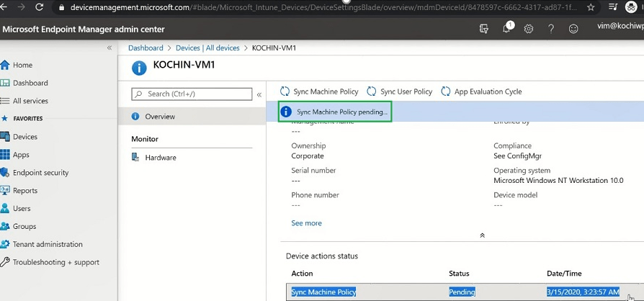Screen dimensions: 644x301
Task: Open the Directory + subscription filter icon
Action: coord(484,28)
